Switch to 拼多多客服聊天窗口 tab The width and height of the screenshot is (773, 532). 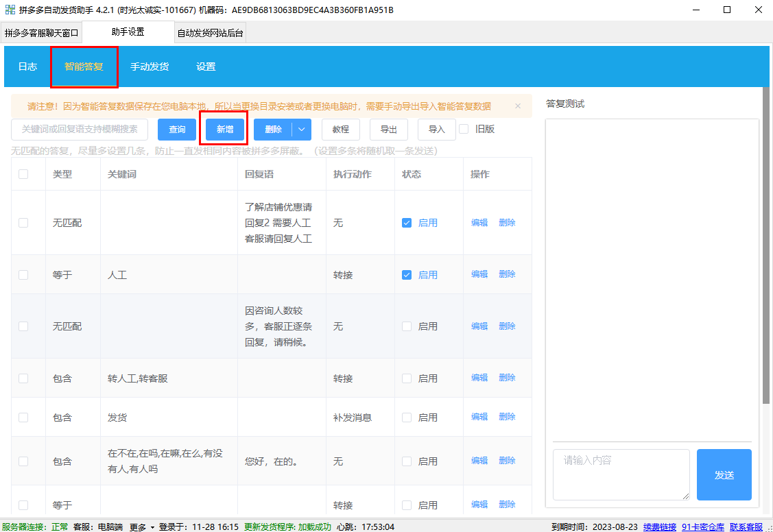pos(41,33)
